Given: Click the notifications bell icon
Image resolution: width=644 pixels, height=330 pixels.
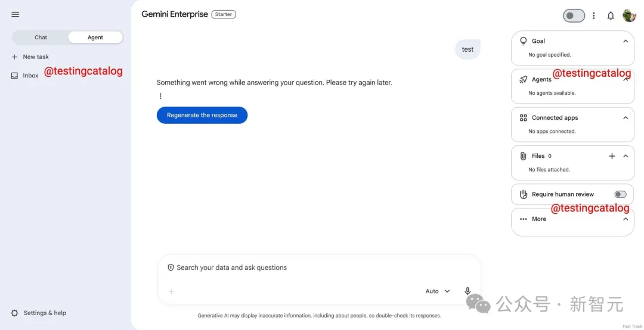Looking at the screenshot, I should pyautogui.click(x=611, y=16).
